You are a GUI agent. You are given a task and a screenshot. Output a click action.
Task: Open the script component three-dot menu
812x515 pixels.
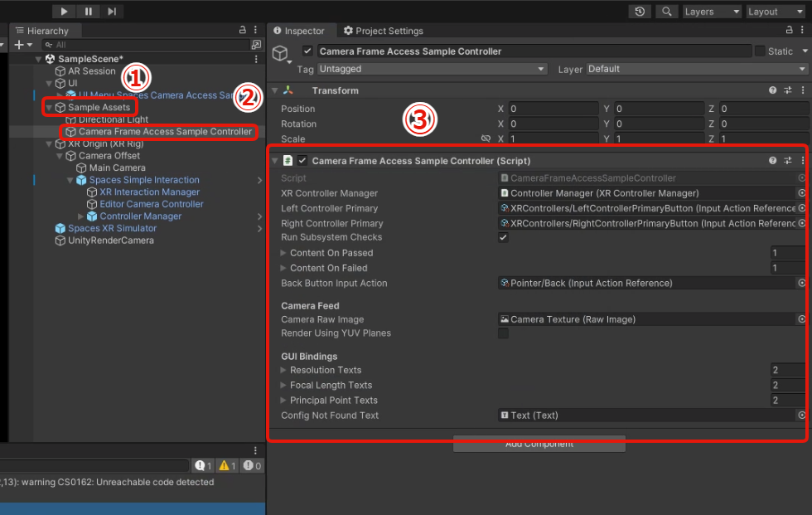pyautogui.click(x=802, y=161)
